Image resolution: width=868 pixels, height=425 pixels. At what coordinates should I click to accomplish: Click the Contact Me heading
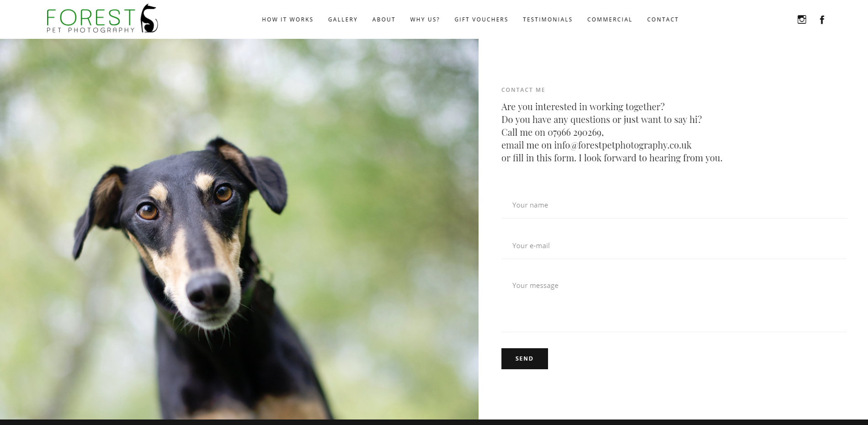click(523, 90)
